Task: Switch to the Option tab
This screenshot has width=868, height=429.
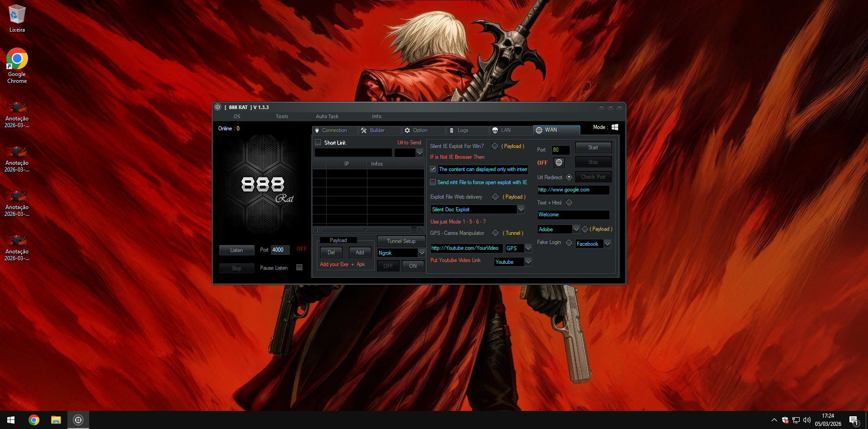Action: [423, 130]
